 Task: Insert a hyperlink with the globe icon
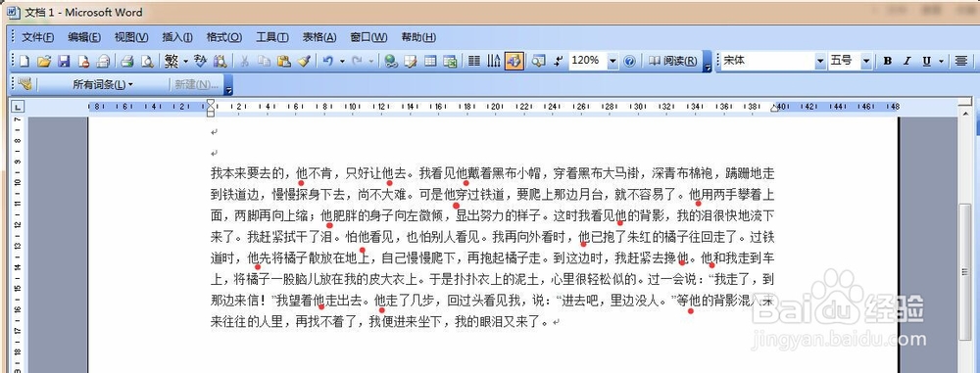coord(391,62)
